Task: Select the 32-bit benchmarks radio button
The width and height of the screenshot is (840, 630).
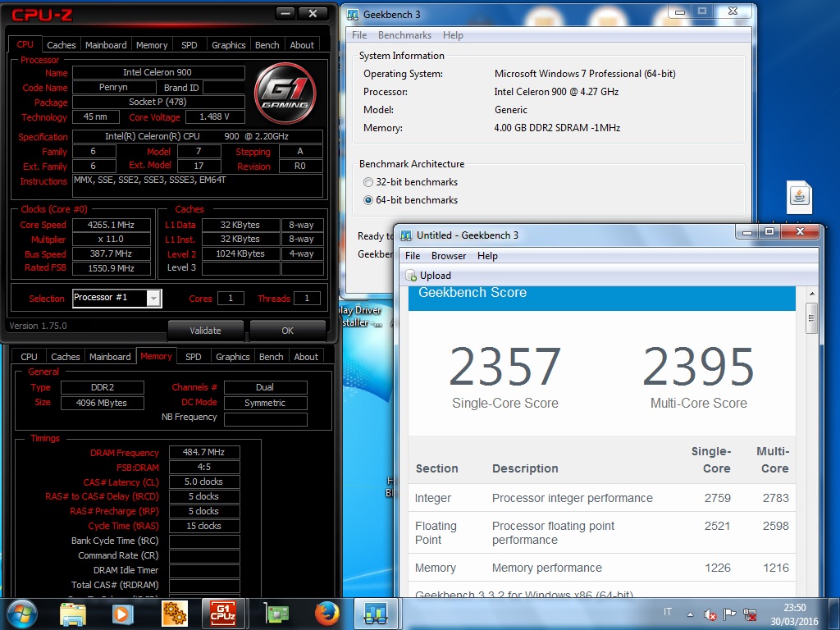Action: [x=368, y=182]
